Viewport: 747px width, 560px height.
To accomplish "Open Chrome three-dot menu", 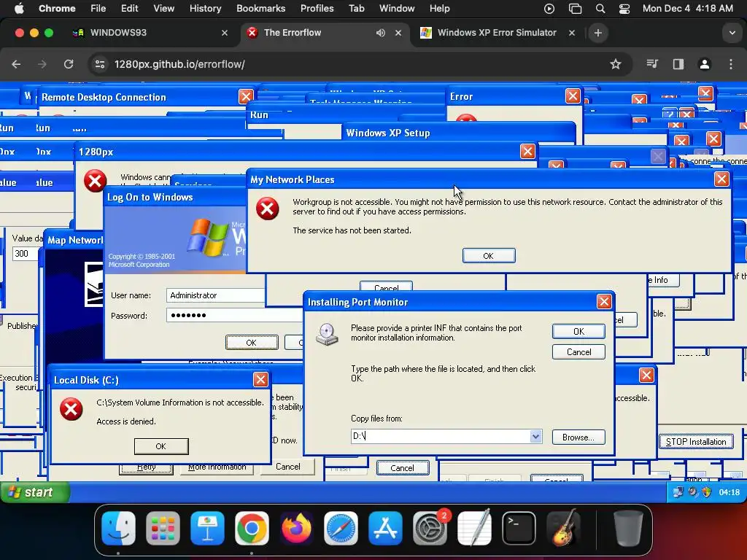I will coord(731,64).
